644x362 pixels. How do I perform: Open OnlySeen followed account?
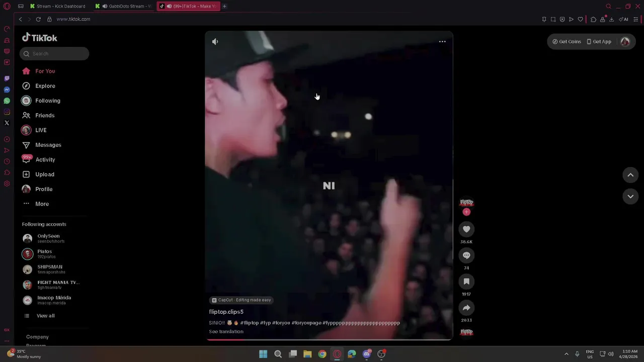click(50, 238)
